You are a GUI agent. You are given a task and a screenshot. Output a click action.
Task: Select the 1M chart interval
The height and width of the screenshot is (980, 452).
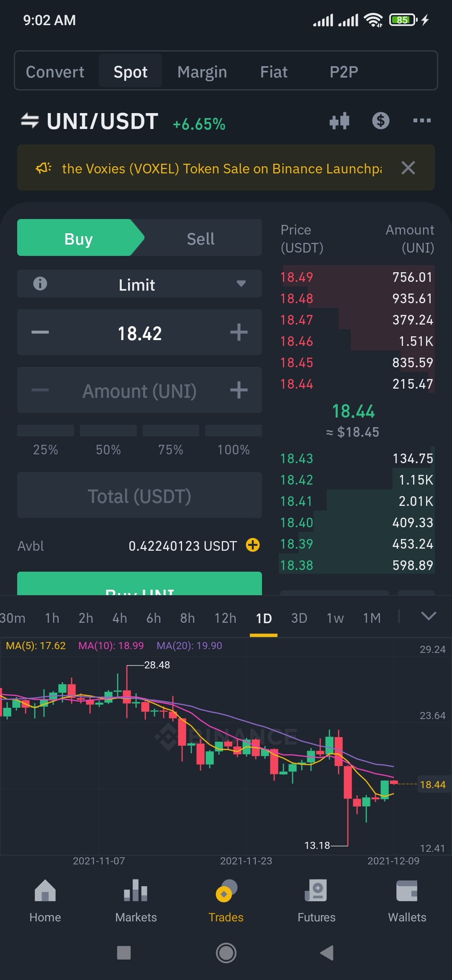tap(372, 618)
